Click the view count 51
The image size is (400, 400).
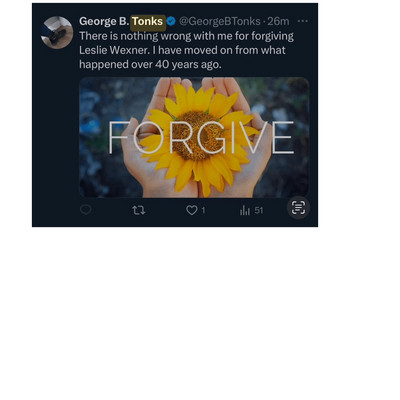[x=259, y=210]
